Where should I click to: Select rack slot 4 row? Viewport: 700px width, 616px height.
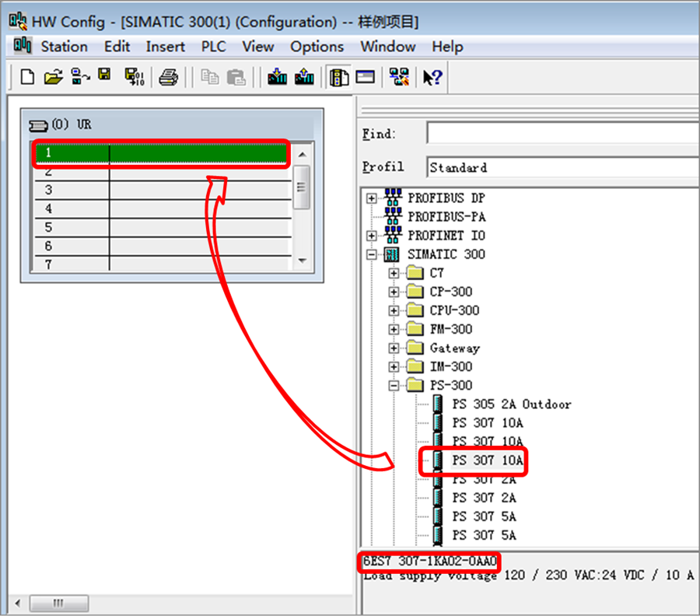click(162, 209)
